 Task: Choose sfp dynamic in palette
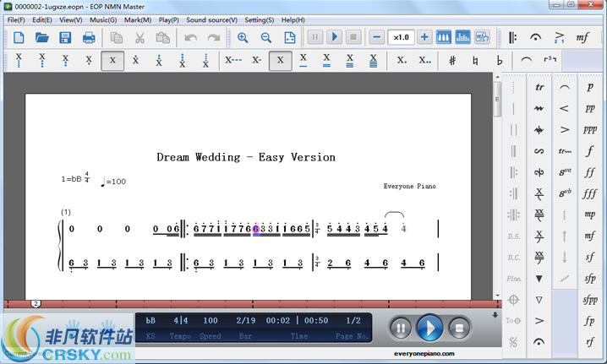coord(589,279)
